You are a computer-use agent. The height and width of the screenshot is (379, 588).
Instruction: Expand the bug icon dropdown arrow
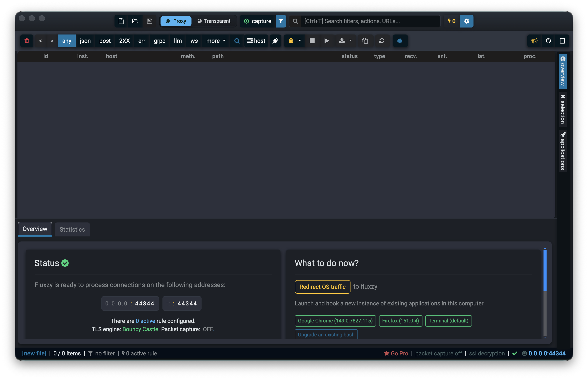click(300, 41)
